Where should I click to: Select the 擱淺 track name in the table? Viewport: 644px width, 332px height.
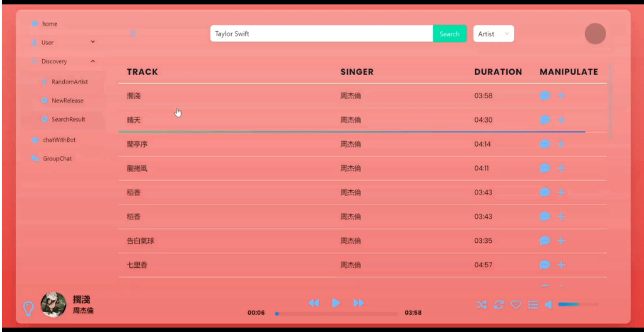pos(134,95)
